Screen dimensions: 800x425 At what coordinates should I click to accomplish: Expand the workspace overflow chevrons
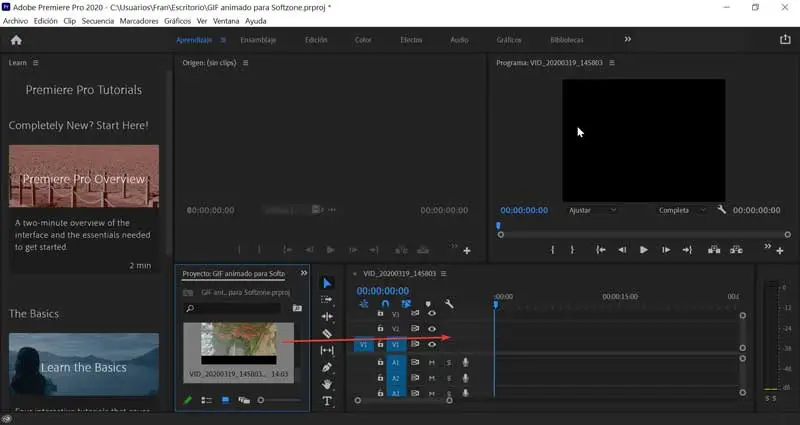pos(628,40)
